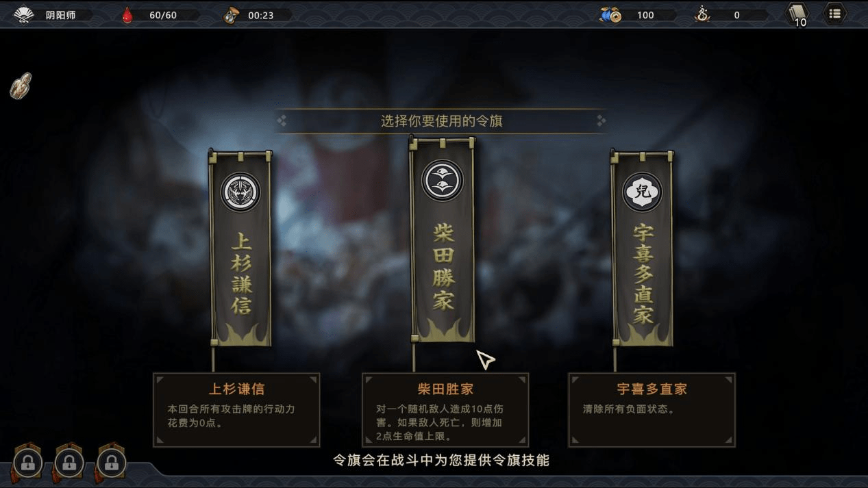
Task: Choose the 柴田胜家 description card
Action: click(x=445, y=410)
